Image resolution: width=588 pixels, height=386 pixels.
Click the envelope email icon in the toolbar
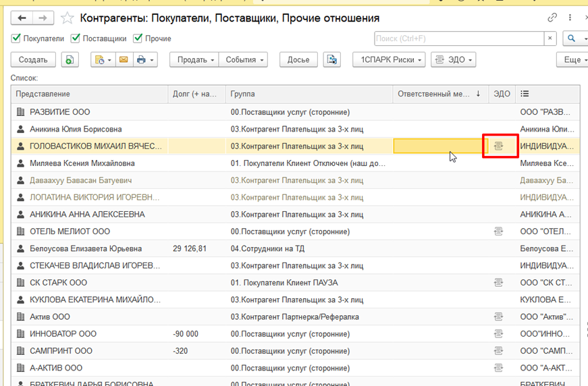click(x=124, y=59)
